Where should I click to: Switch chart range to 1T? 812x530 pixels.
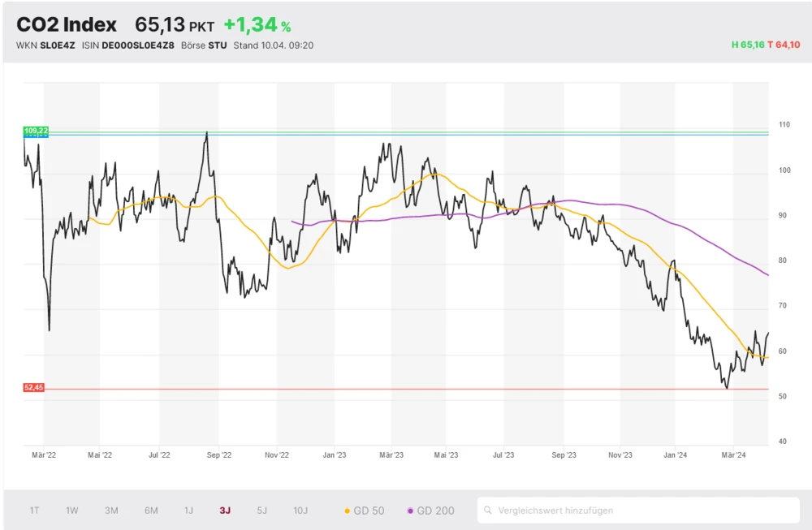coord(35,511)
